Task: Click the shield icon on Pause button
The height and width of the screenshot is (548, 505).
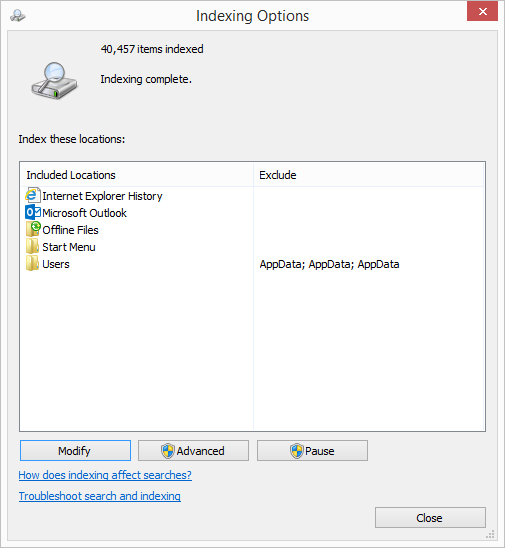Action: 297,451
